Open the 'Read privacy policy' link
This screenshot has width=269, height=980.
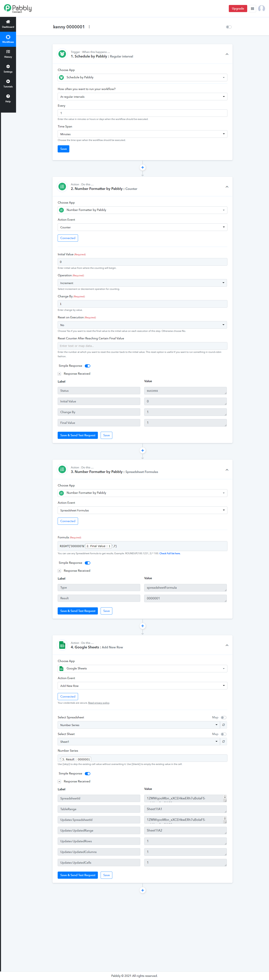click(x=99, y=703)
